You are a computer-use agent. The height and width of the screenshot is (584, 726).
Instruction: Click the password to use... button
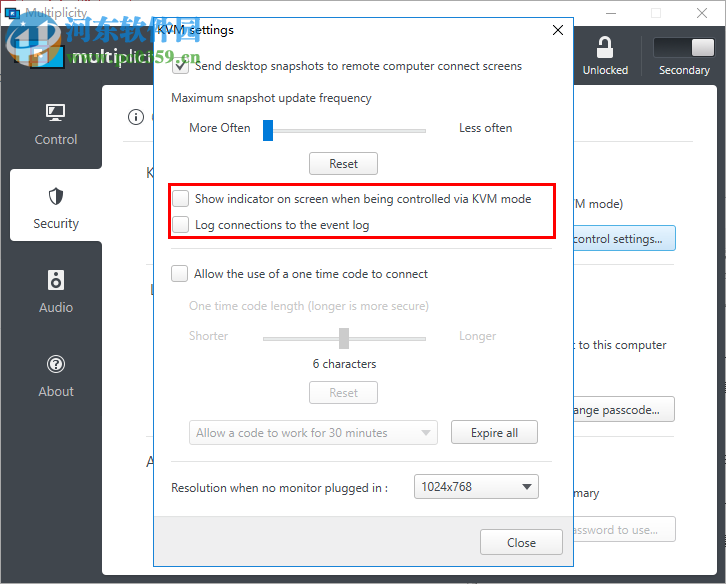624,529
